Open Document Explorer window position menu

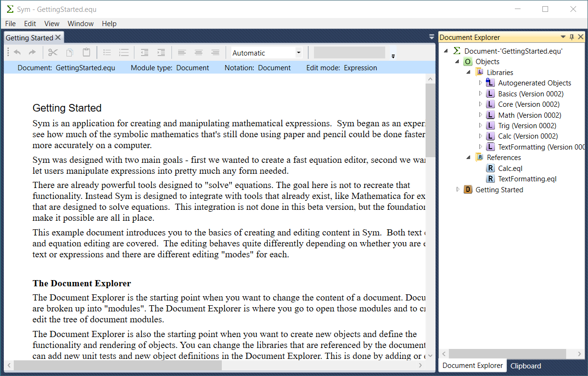(x=563, y=37)
